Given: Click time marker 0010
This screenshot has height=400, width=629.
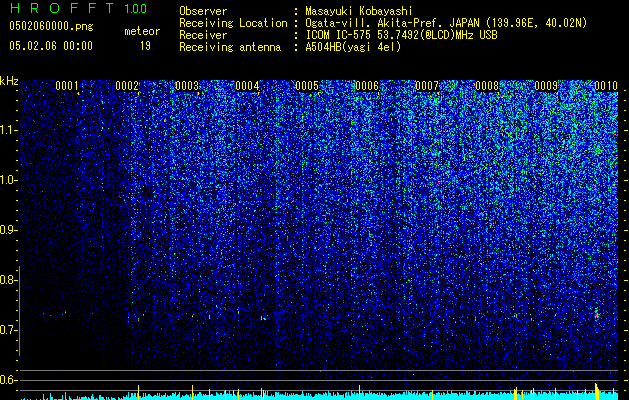Looking at the screenshot, I should [606, 86].
